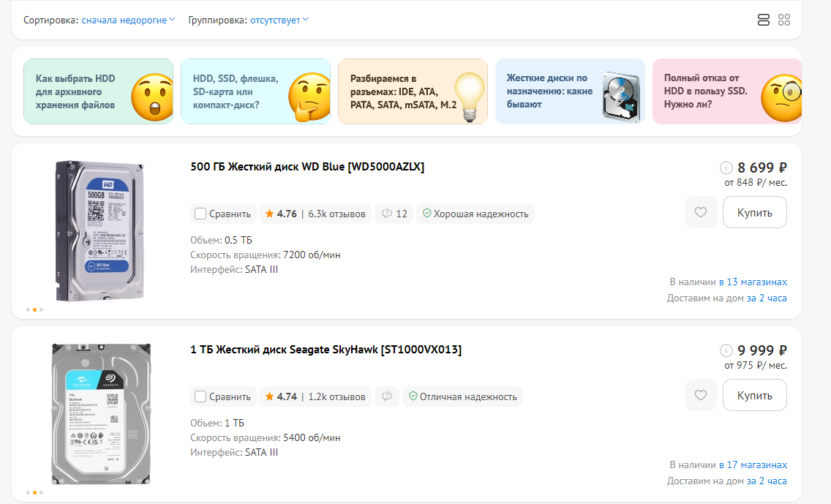
Task: Click Seagate SkyHawk hard drive product image
Action: tap(101, 414)
